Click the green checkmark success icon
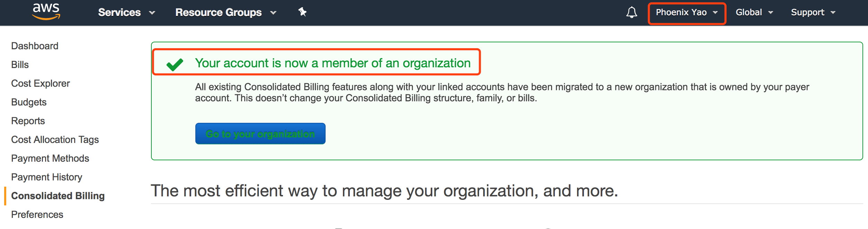The height and width of the screenshot is (229, 868). point(175,64)
